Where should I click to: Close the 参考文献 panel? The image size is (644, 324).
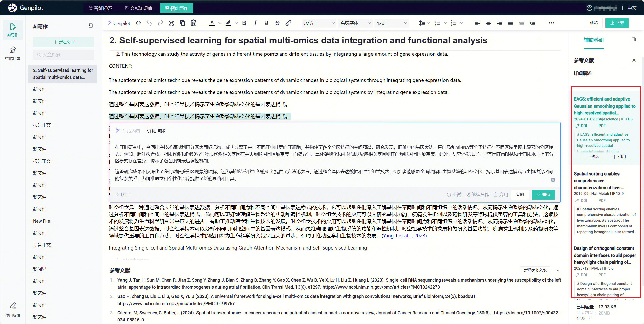click(x=634, y=60)
